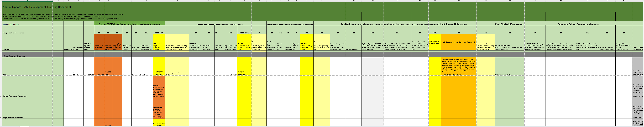Select the IFP '12/5: All comments resolved' notes cell
Image resolution: width=644 pixels, height=127 pixels.
(458, 67)
